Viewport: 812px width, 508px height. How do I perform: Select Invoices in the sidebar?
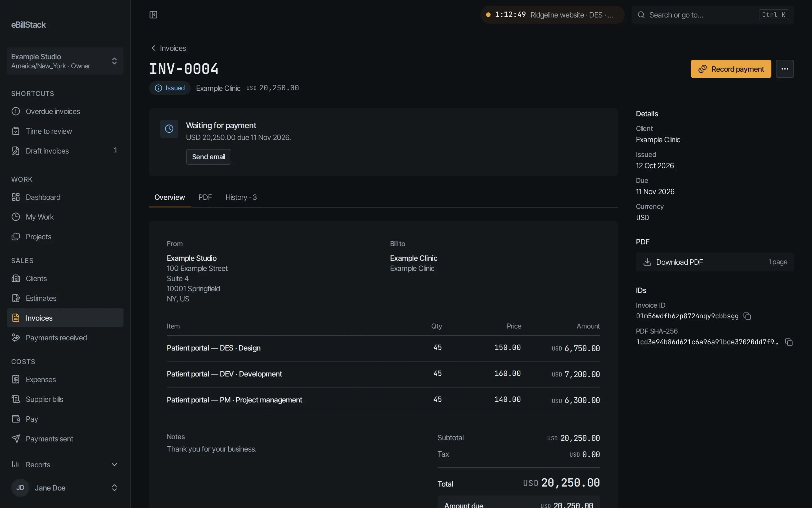click(x=65, y=318)
